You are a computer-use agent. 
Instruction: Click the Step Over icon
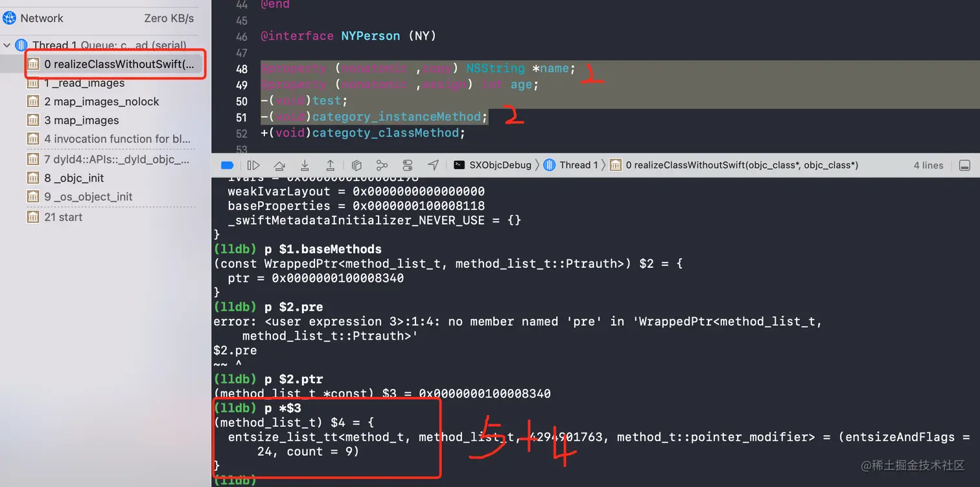279,165
